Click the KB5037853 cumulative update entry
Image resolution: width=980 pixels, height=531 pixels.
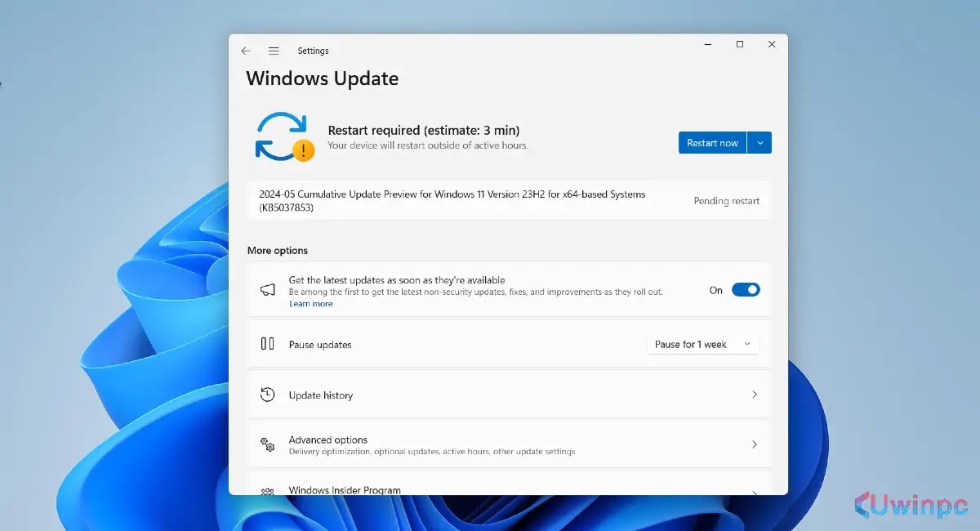click(509, 201)
